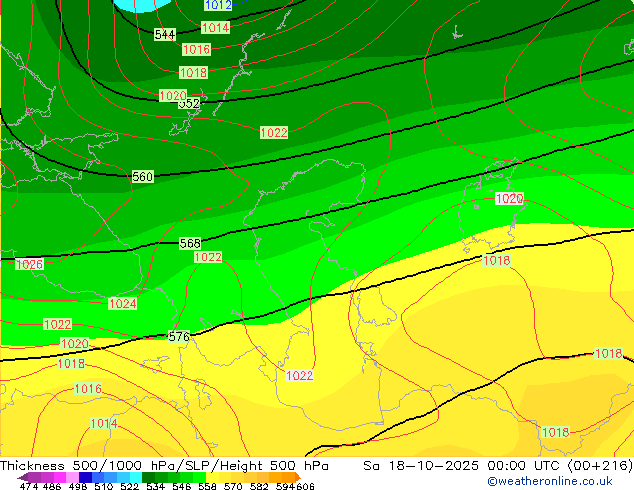Click the blue 1012 pressure label
This screenshot has width=634, height=490.
pos(218,5)
